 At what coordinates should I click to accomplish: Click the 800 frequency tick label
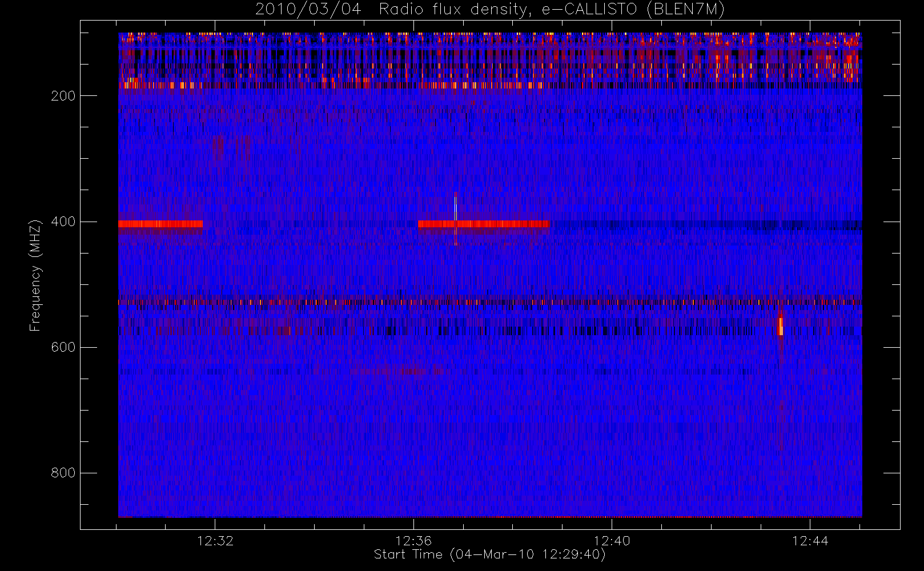pyautogui.click(x=63, y=473)
